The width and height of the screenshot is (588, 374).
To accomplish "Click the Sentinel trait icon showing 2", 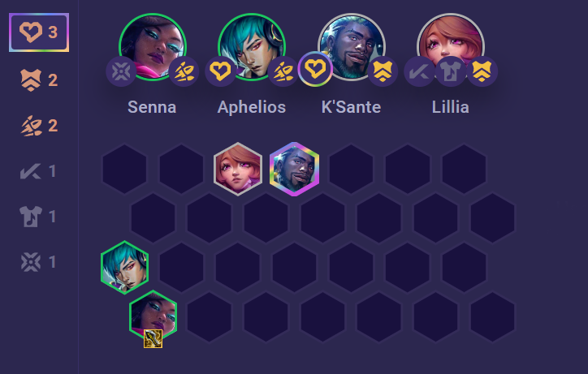I will click(31, 80).
